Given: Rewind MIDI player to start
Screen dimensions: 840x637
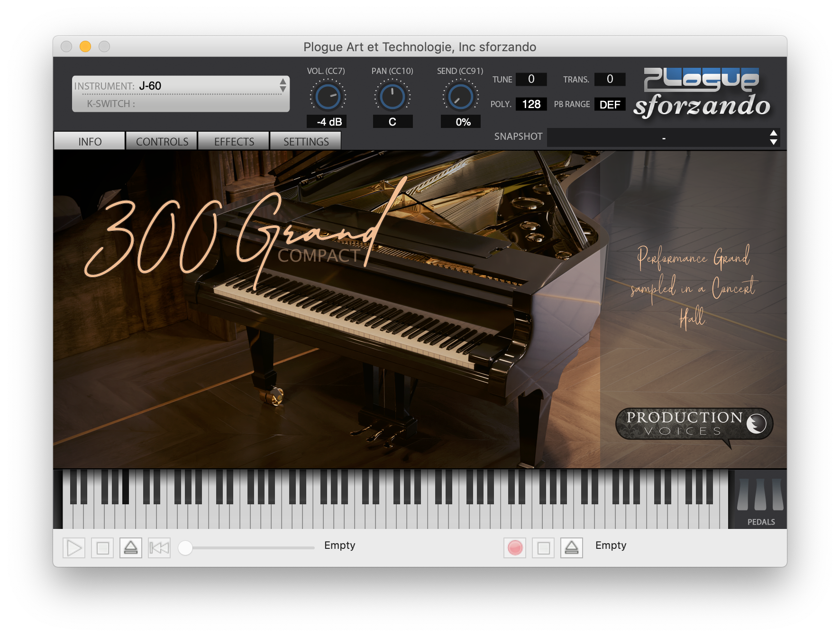Looking at the screenshot, I should [x=159, y=548].
